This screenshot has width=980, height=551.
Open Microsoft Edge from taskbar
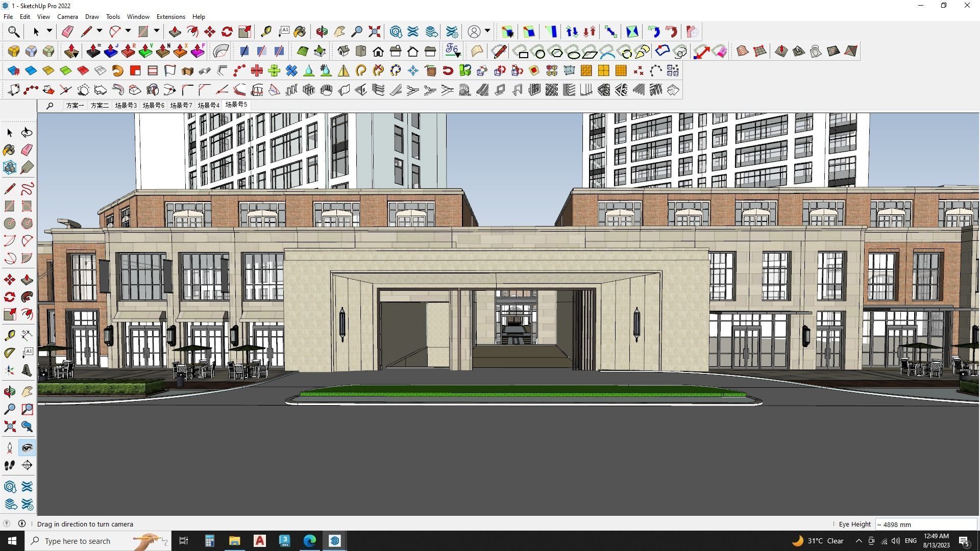pyautogui.click(x=310, y=541)
